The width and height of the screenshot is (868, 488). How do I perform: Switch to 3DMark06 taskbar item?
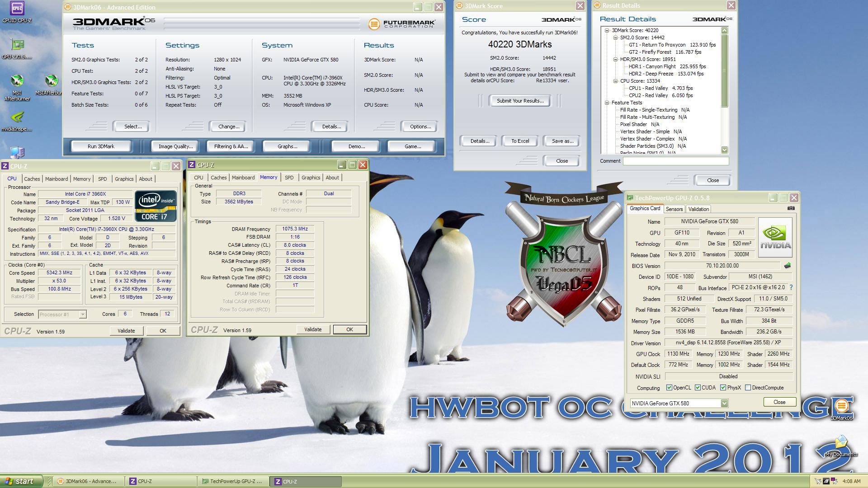click(x=89, y=481)
